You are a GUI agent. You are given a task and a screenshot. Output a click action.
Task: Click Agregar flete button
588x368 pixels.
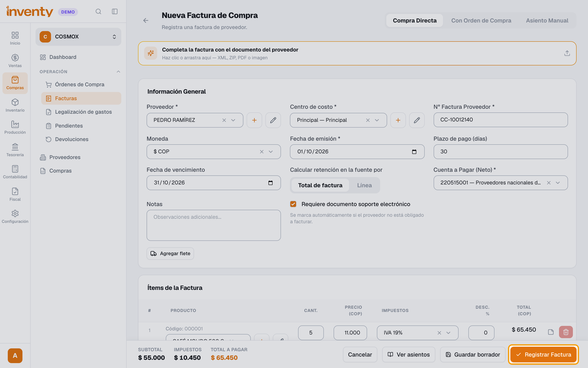[x=170, y=254]
